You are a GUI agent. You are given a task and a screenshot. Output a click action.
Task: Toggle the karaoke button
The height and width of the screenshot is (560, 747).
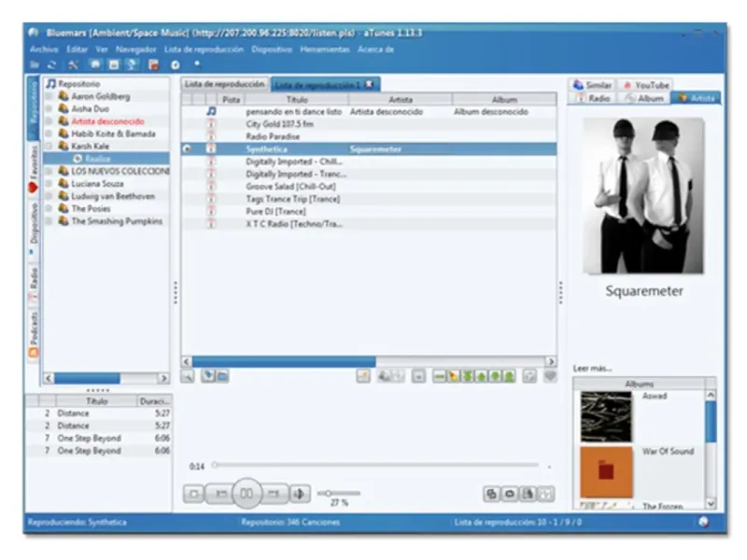point(528,495)
